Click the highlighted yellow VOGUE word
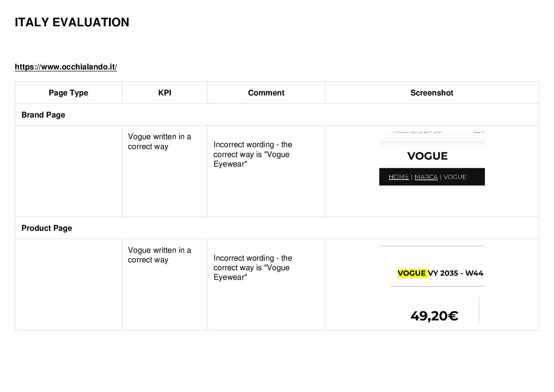This screenshot has height=392, width=554. [412, 273]
